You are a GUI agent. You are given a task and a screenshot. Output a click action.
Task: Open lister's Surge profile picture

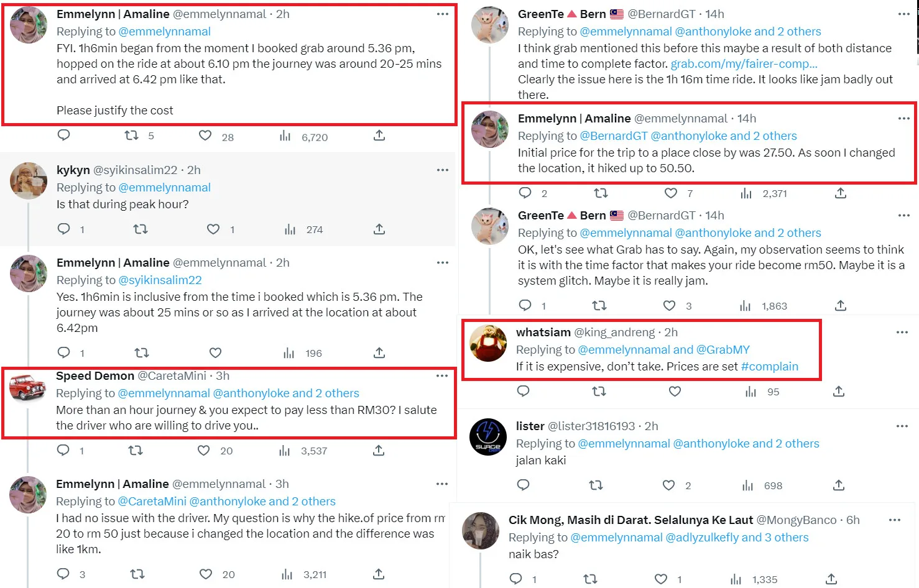488,438
